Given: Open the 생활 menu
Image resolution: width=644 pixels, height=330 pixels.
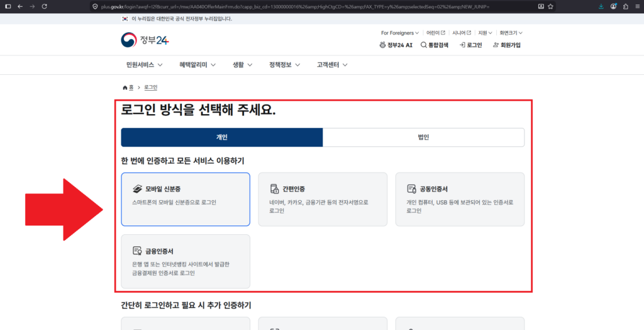Looking at the screenshot, I should pyautogui.click(x=242, y=65).
